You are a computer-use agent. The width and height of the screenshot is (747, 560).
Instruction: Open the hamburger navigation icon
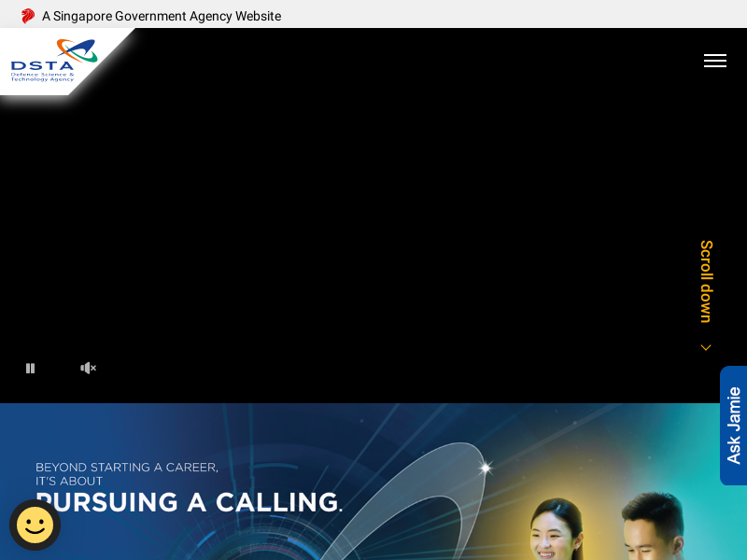pos(715,61)
